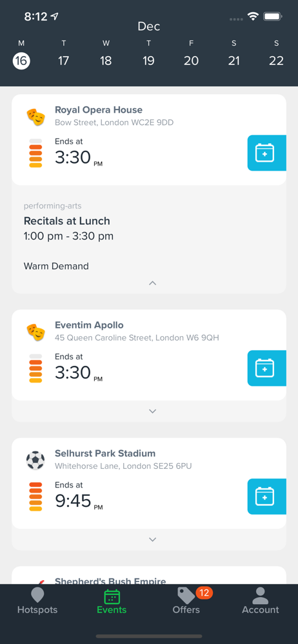Open the Royal Opera House venue title
Screen dimensions: 298x644
99,110
